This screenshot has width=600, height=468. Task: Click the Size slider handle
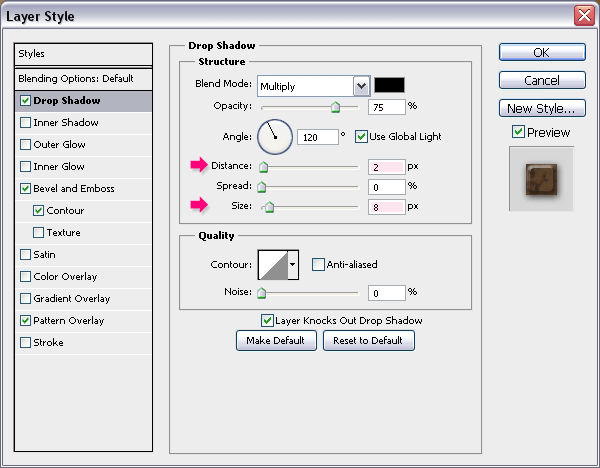click(x=269, y=207)
